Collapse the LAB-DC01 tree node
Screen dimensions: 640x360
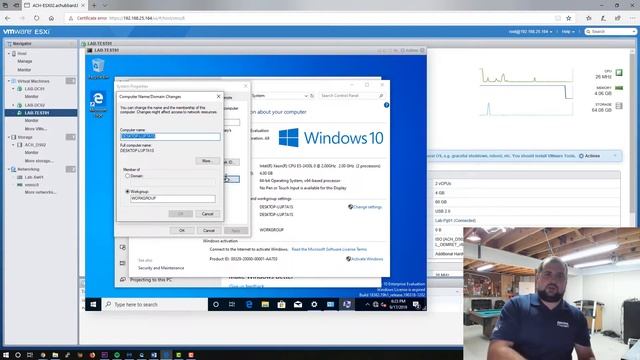click(x=13, y=89)
